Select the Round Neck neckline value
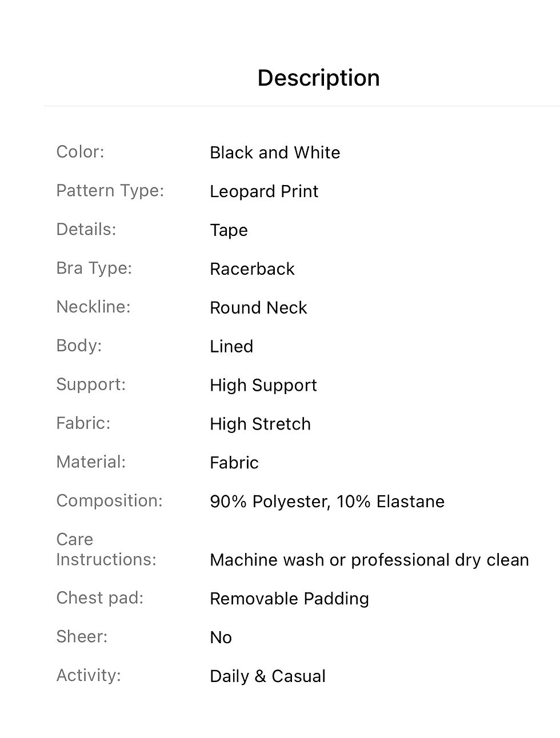Viewport: 560px width, 738px height. [258, 308]
